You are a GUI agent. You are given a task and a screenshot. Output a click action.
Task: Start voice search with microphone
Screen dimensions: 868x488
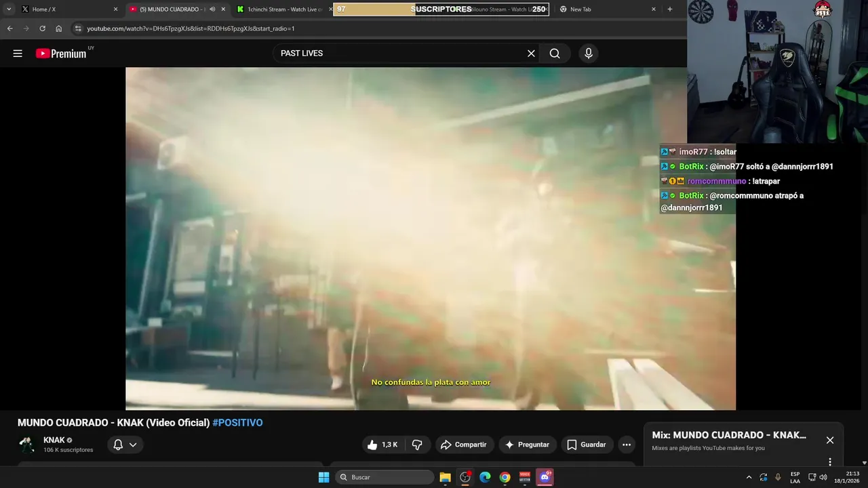point(589,54)
